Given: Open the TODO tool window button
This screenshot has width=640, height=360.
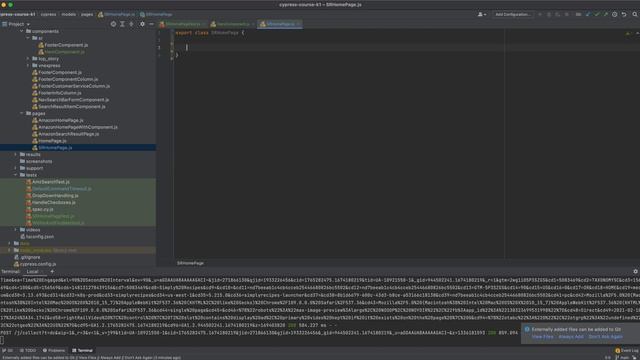Looking at the screenshot, I should [x=28, y=350].
